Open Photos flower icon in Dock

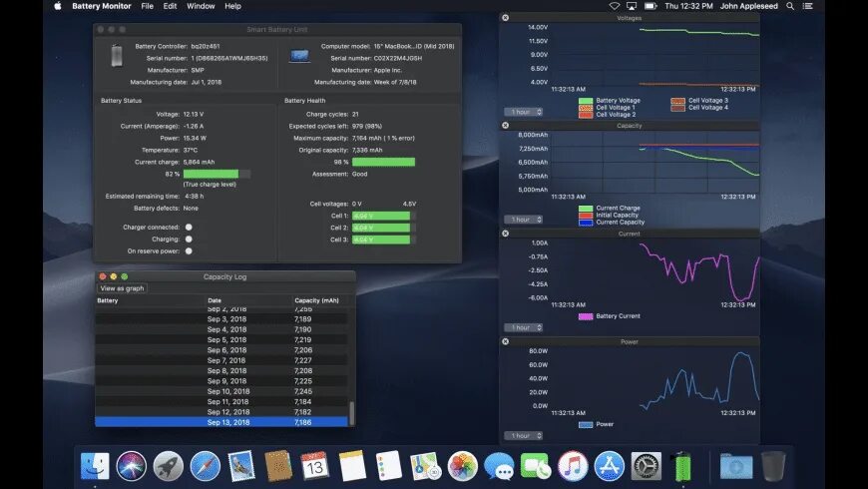[462, 466]
